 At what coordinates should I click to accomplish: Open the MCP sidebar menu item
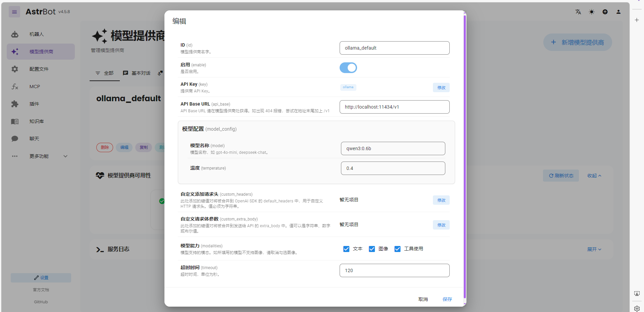point(35,86)
